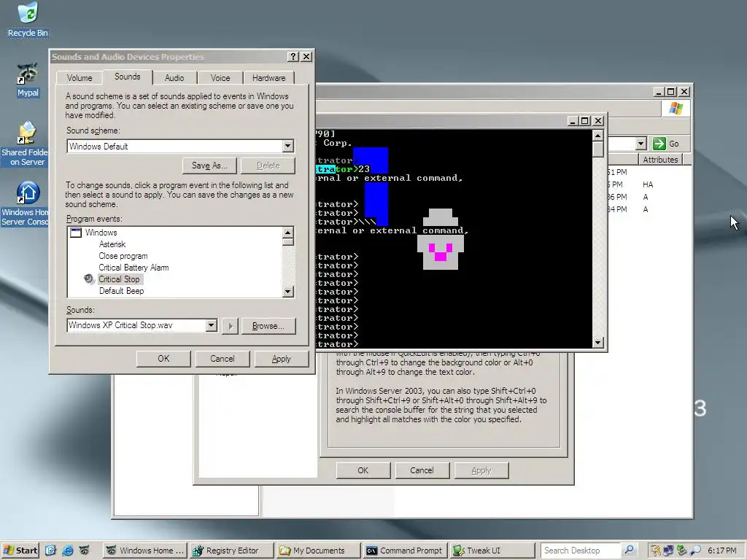
Task: Switch to Command Prompt taskbar button
Action: coord(405,551)
